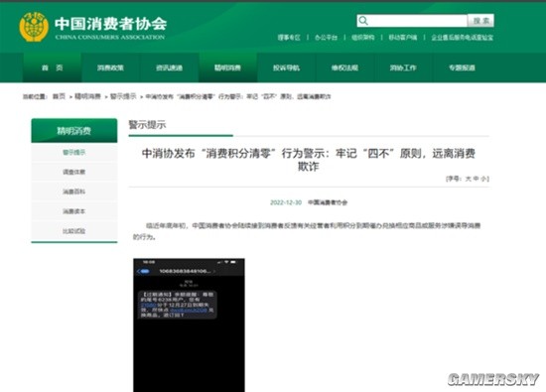Click the article source 中国消费者协会 beside date
The width and height of the screenshot is (546, 392).
(x=328, y=202)
